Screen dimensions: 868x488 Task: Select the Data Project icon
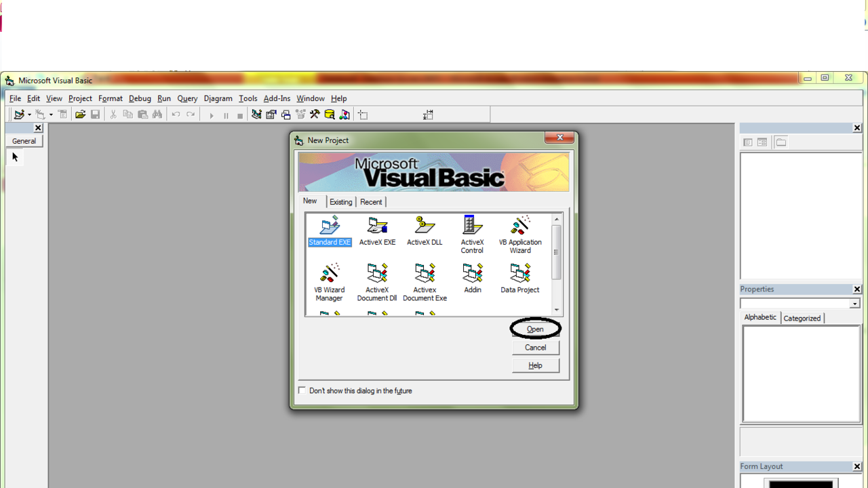coord(520,279)
